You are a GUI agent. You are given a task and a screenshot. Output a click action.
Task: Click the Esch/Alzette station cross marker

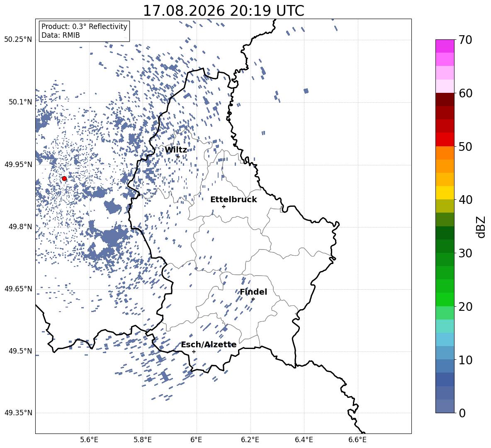194,351
